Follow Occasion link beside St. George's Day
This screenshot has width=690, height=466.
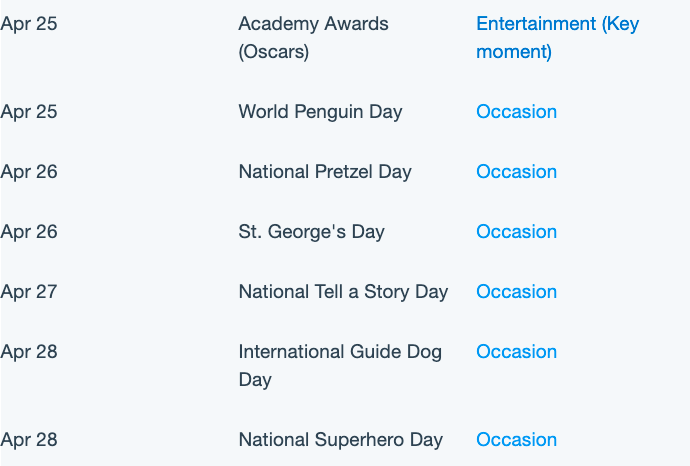517,231
